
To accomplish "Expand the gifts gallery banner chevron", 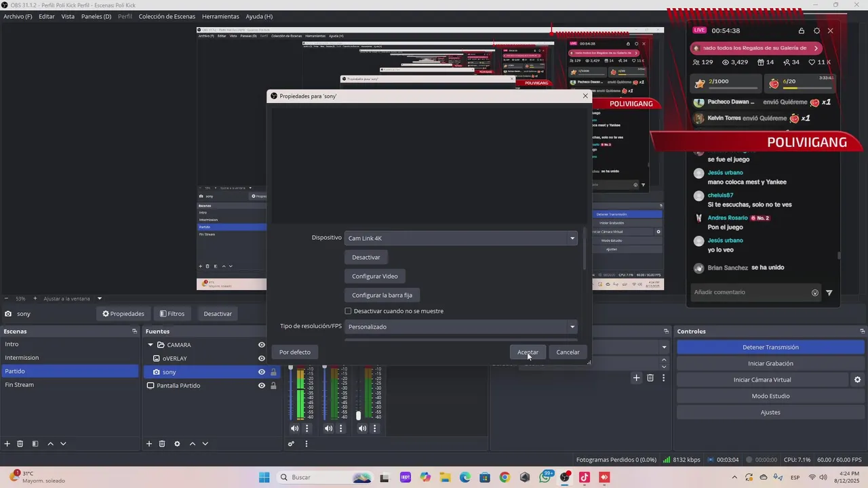I will tap(816, 48).
